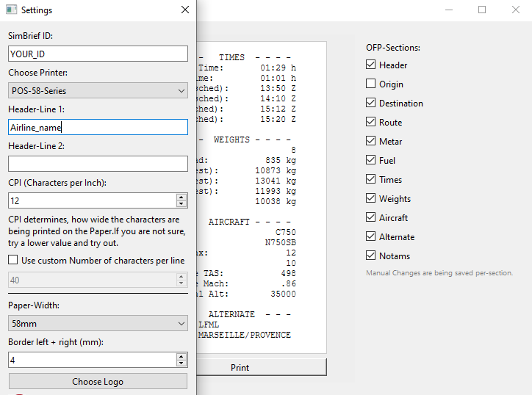Image resolution: width=532 pixels, height=395 pixels.
Task: Increase the CPI value with up arrow
Action: 181,197
